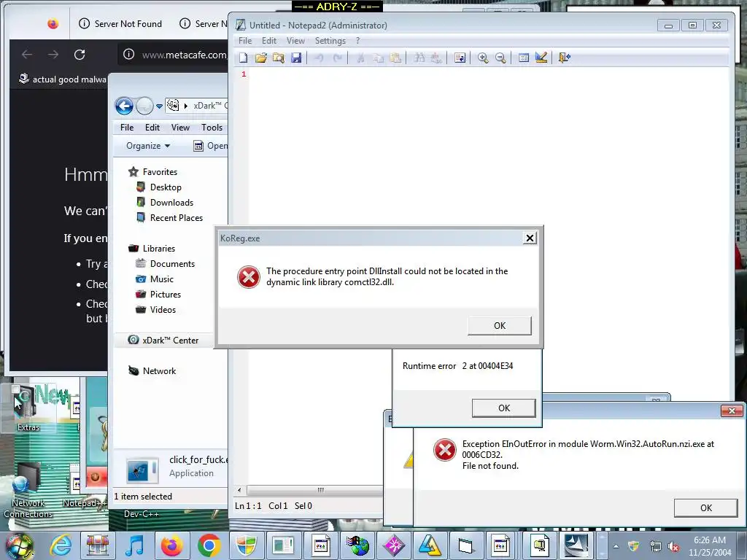
Task: Click Network Connections desktop icon
Action: 28,491
